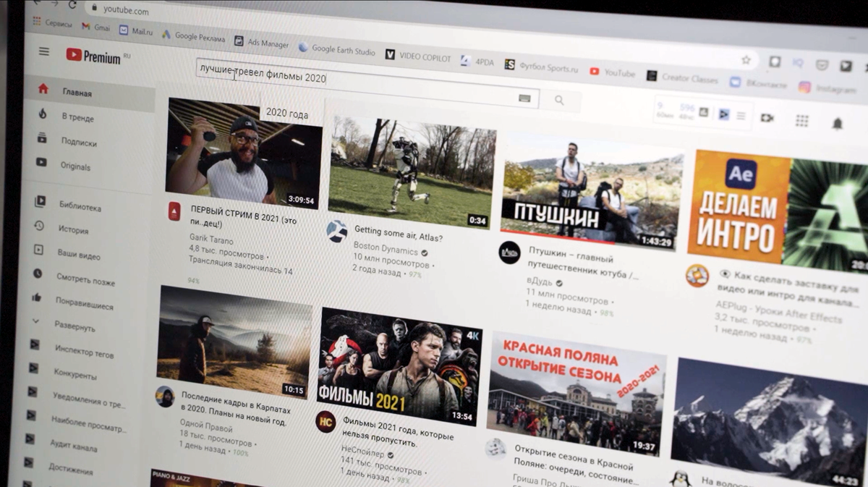Viewport: 868px width, 487px height.
Task: Click the create video camera icon
Action: (767, 117)
